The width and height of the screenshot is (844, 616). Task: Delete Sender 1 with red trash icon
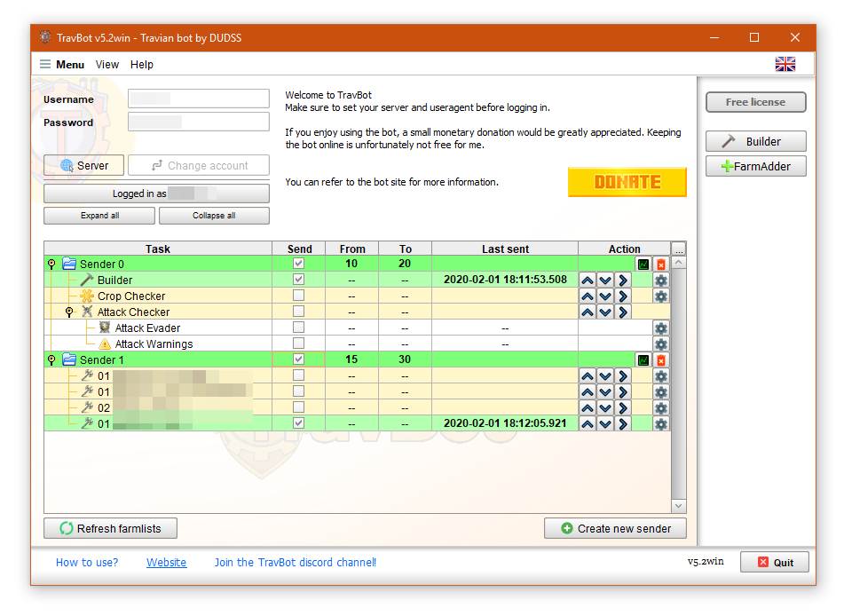click(661, 359)
